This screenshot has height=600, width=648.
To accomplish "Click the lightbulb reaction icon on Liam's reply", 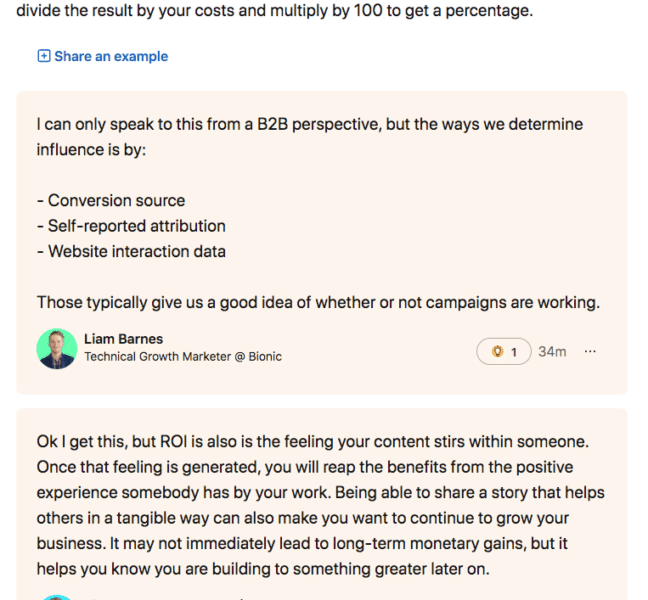I will (497, 352).
